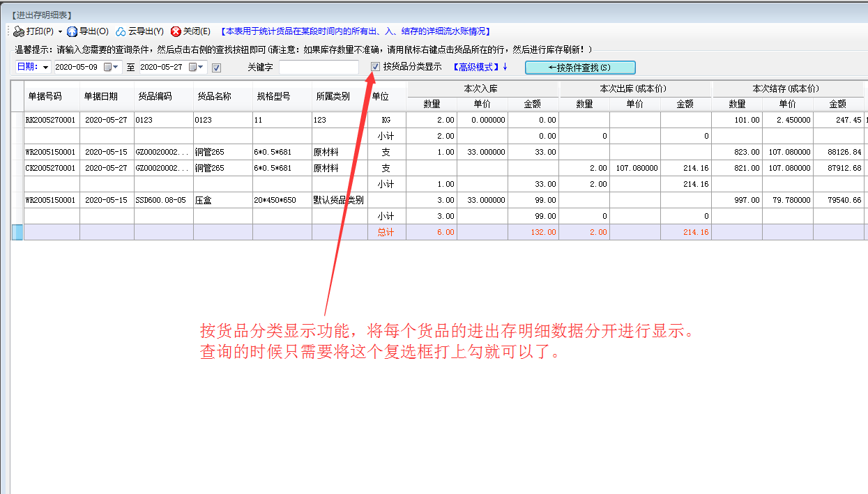The width and height of the screenshot is (868, 494).
Task: Open the start date calendar picker icon
Action: tap(106, 66)
